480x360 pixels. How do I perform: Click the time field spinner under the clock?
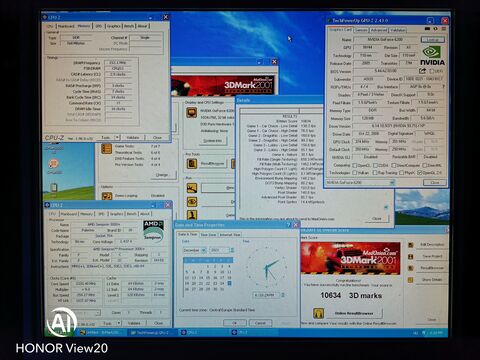(283, 295)
